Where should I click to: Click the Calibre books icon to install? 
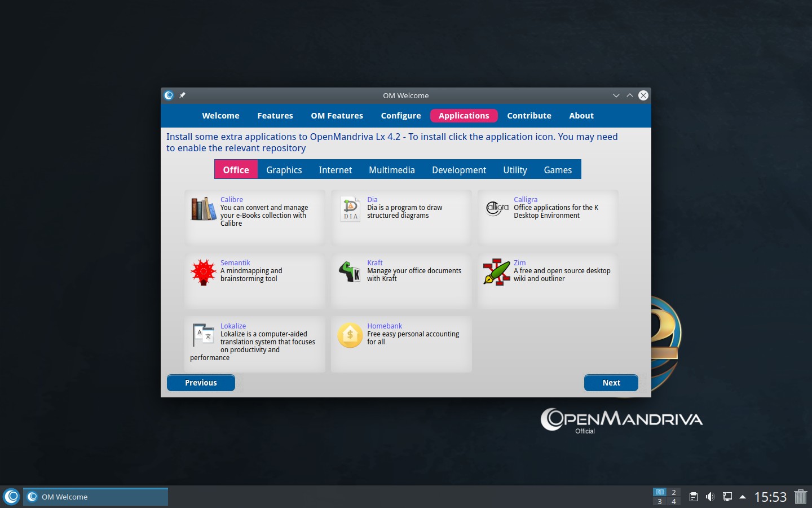pyautogui.click(x=203, y=209)
